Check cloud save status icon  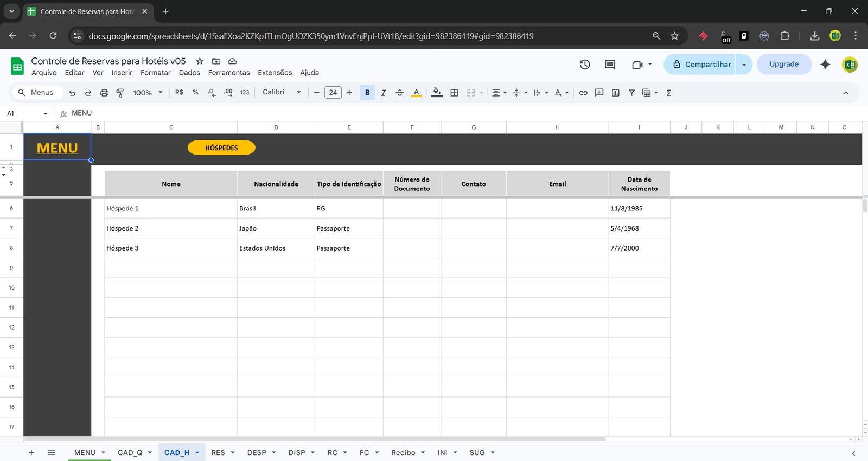point(232,61)
